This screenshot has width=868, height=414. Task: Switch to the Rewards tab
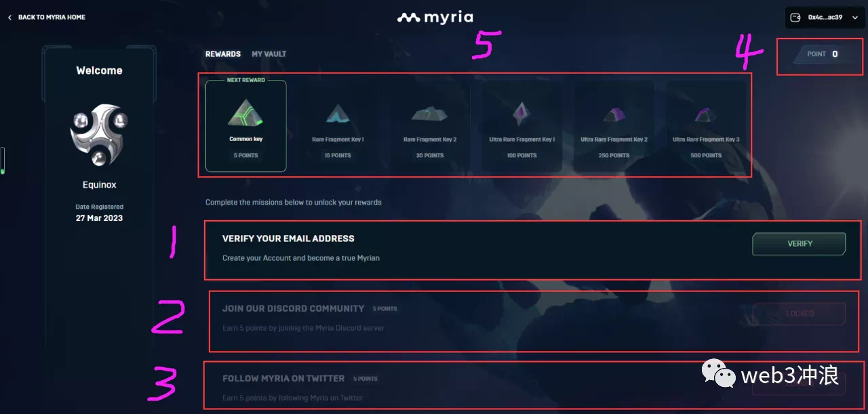(223, 54)
